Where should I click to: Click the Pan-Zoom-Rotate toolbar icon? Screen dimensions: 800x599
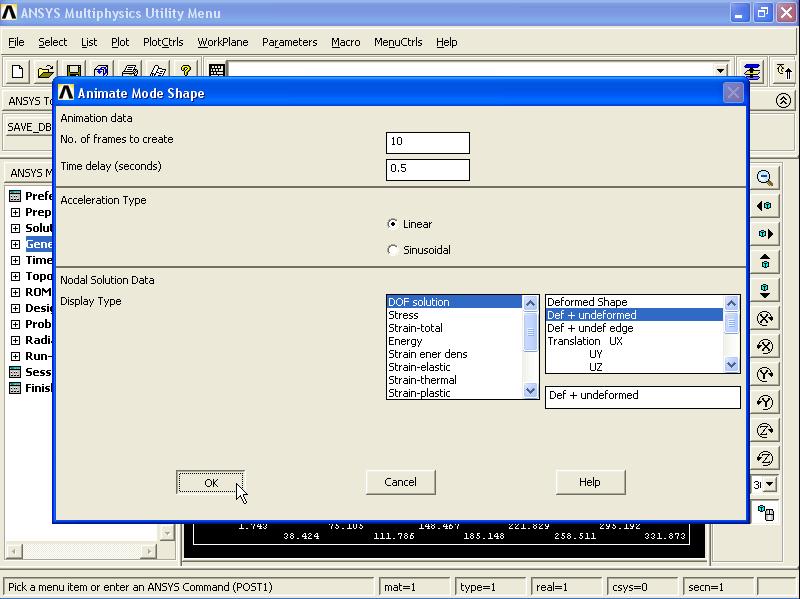[x=101, y=71]
